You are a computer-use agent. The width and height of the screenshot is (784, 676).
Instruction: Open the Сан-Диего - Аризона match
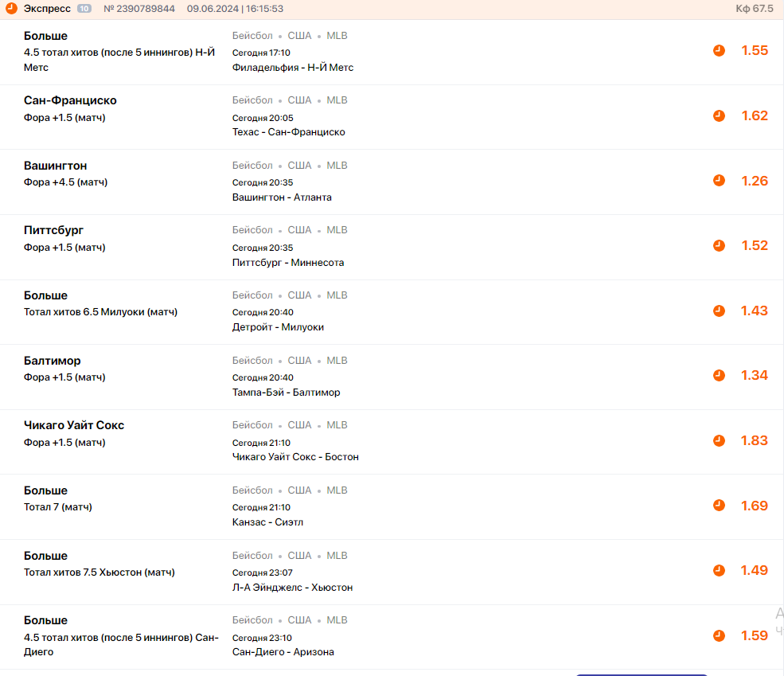point(283,652)
